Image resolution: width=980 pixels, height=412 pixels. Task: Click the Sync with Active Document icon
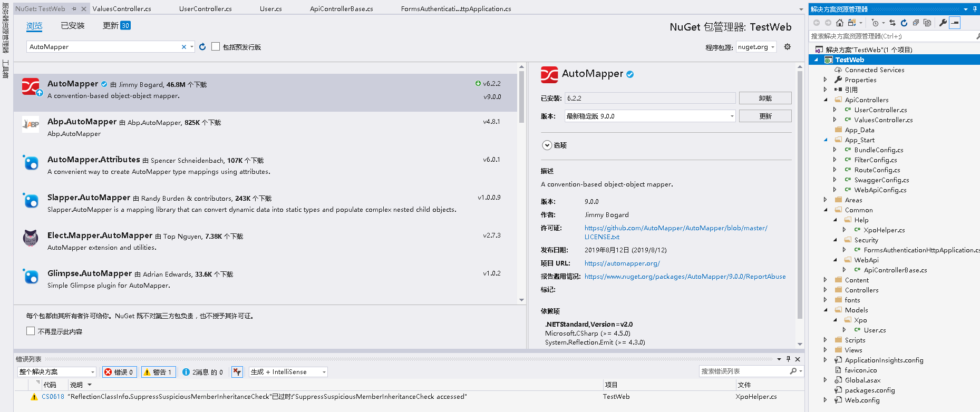tap(892, 23)
